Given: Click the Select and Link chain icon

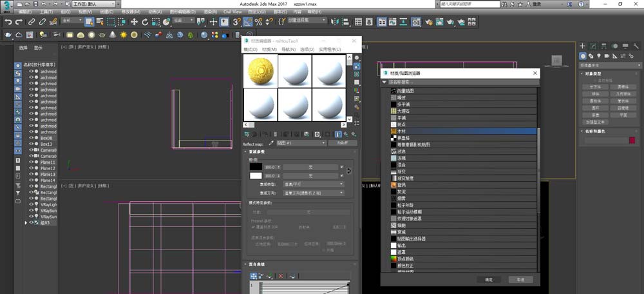Looking at the screenshot, I should tap(32, 22).
